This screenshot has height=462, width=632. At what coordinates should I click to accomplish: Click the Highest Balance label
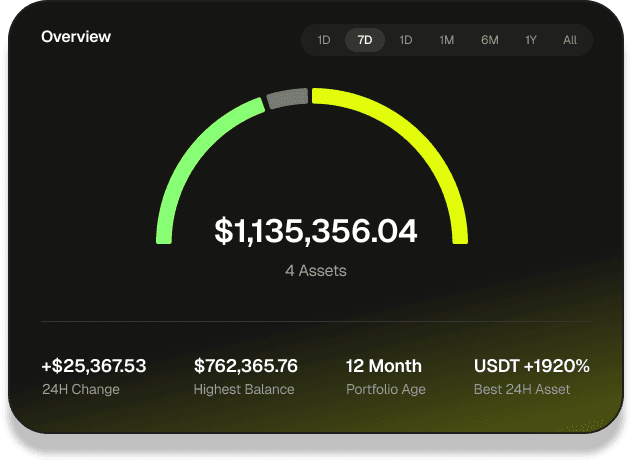click(x=244, y=389)
